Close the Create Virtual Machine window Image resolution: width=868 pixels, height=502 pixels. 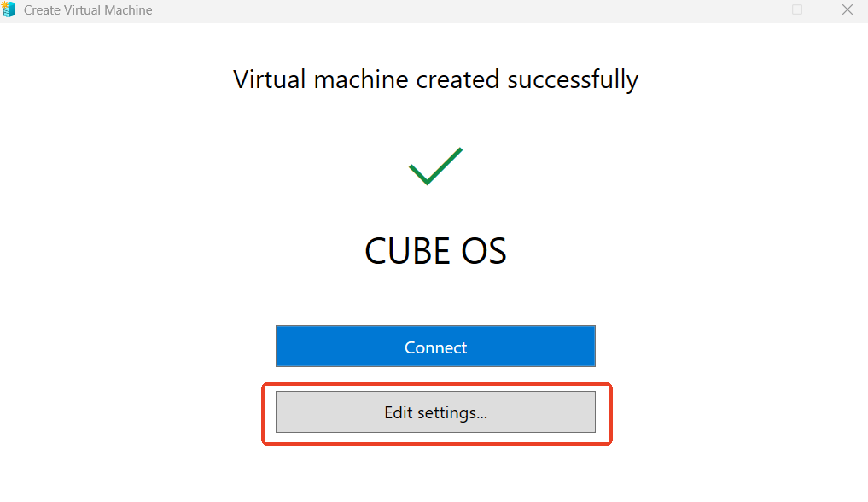847,10
